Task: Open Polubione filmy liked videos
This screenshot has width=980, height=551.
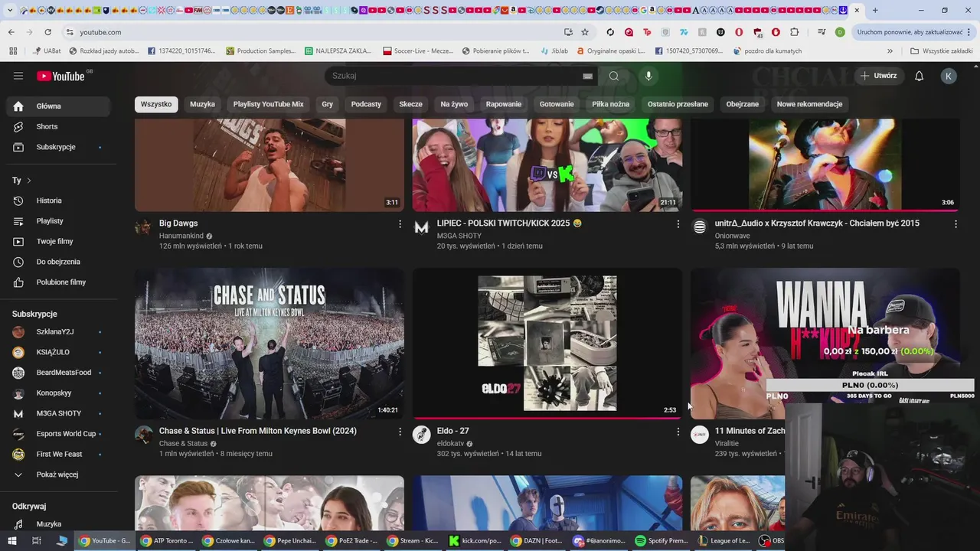Action: (x=59, y=282)
